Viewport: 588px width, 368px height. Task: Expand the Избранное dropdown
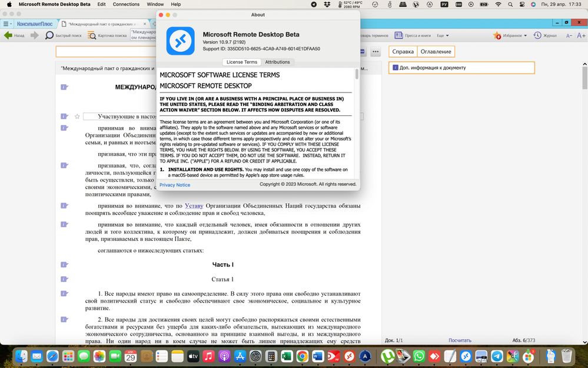pos(526,36)
